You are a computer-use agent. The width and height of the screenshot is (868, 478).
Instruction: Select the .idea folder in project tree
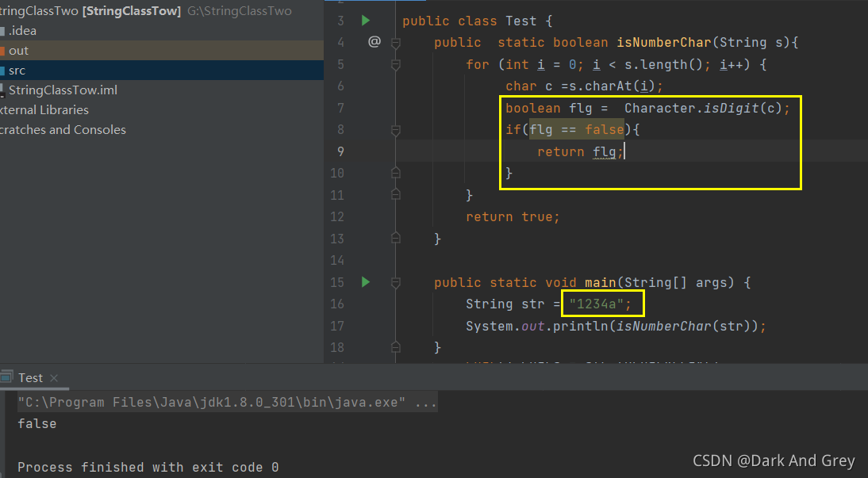(162, 30)
